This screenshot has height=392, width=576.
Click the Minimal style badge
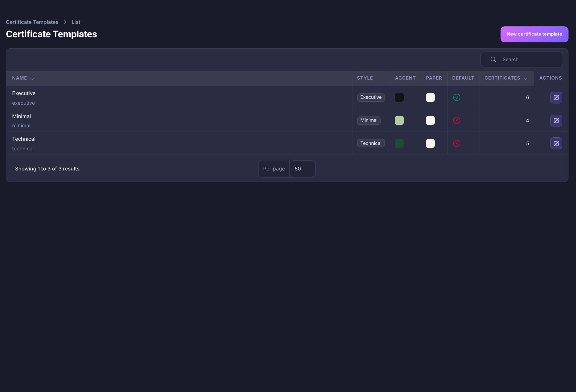369,120
